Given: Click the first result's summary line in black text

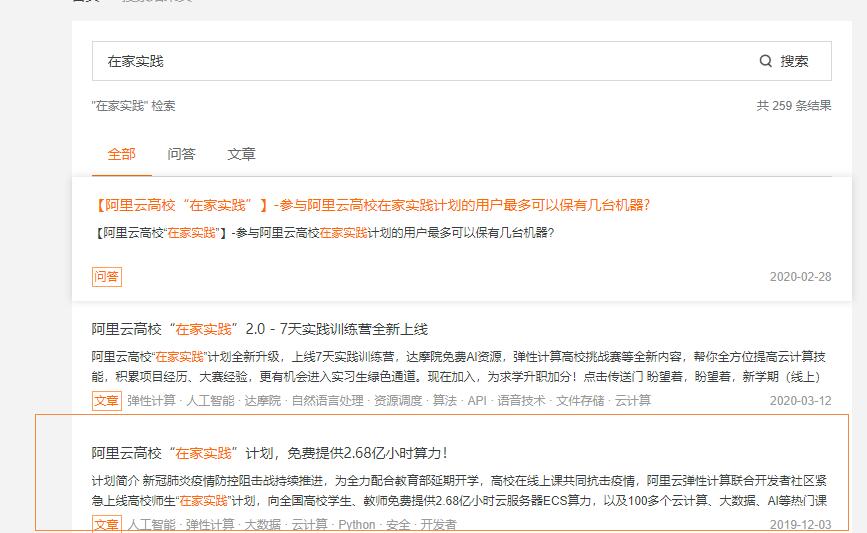Looking at the screenshot, I should [x=323, y=233].
